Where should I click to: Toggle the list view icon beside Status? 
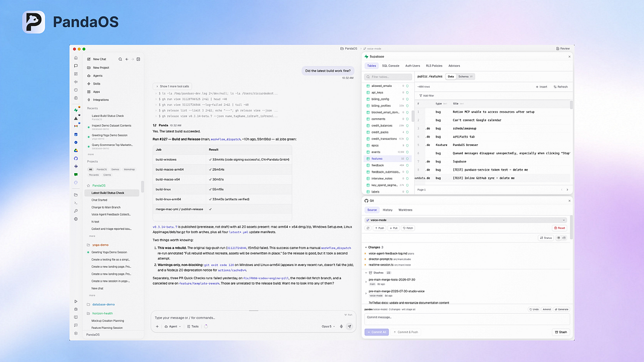pyautogui.click(x=558, y=238)
